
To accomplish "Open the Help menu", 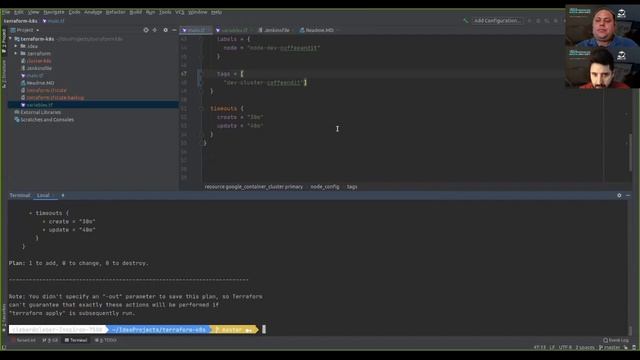I will 216,12.
